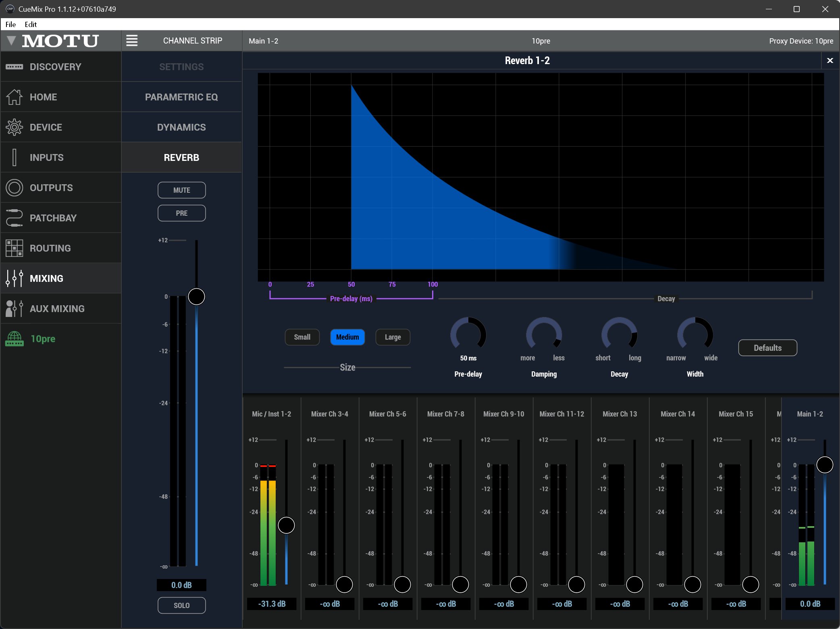Toggle the PRE button on the channel strip

(182, 213)
